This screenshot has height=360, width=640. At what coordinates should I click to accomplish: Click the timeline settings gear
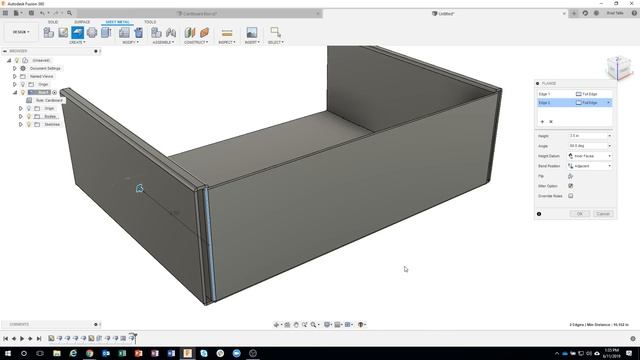click(x=633, y=338)
